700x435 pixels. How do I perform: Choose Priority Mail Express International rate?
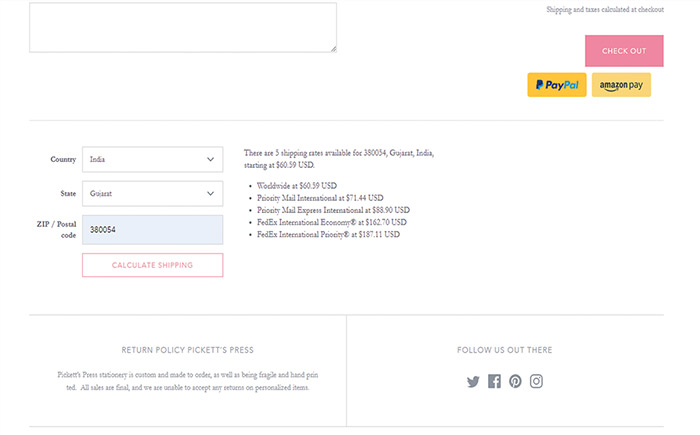tap(333, 210)
